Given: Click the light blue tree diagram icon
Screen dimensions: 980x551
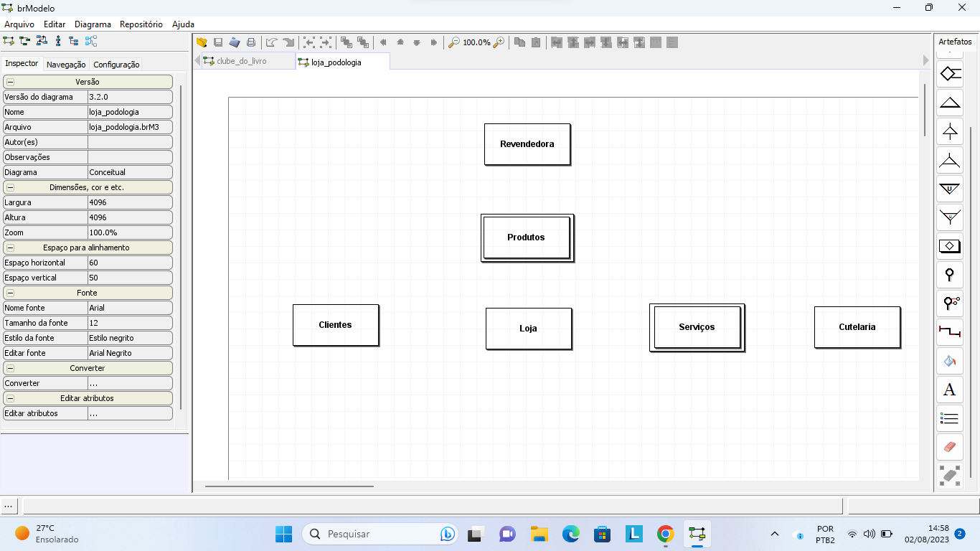Looking at the screenshot, I should (91, 41).
